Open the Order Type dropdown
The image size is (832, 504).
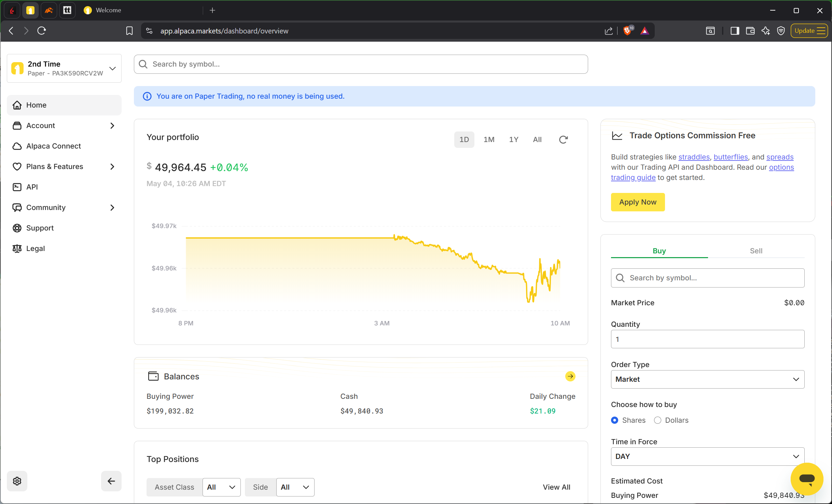click(707, 379)
